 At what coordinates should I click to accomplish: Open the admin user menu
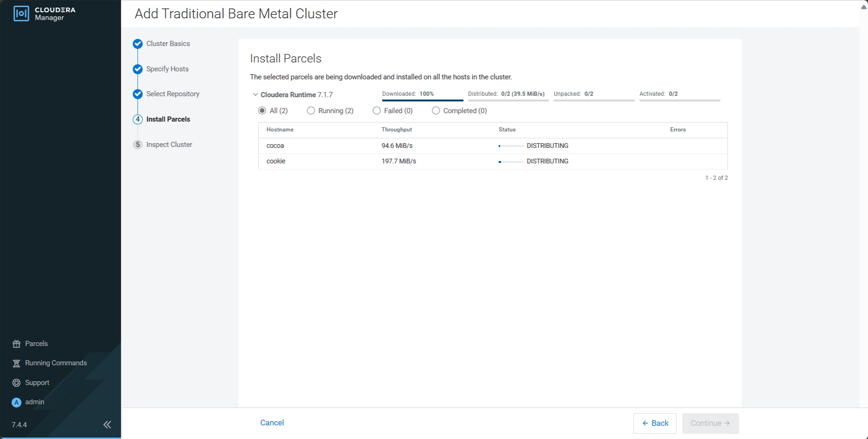click(x=35, y=402)
